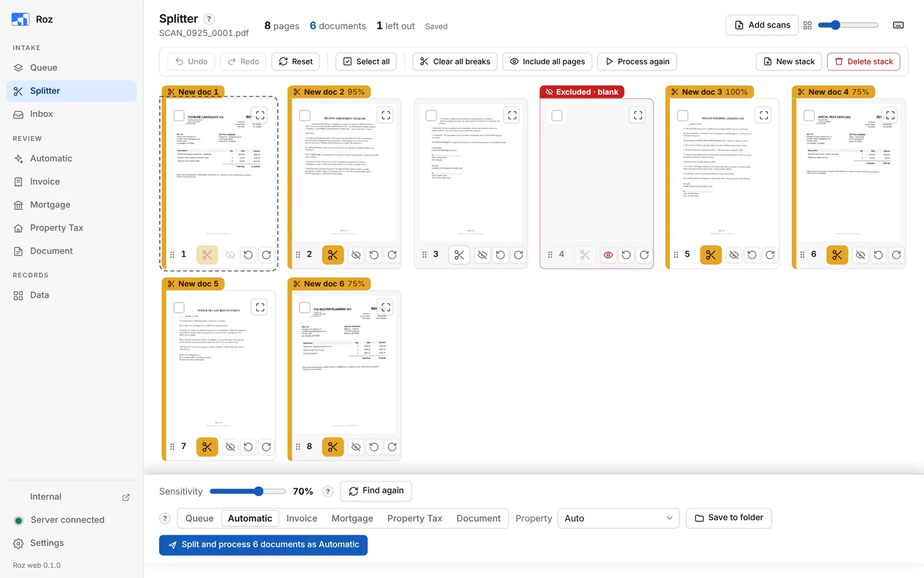Check the page 8 selection checkbox
924x578 pixels.
(x=305, y=307)
